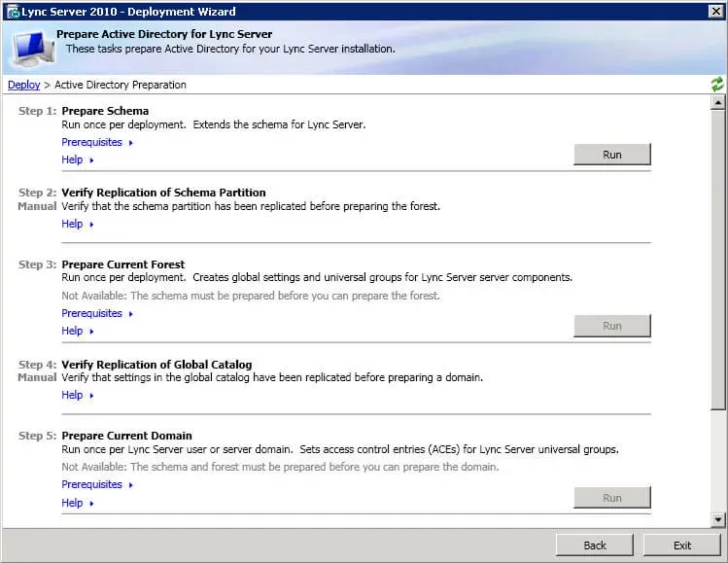This screenshot has width=728, height=563.
Task: Click the 'Verify Replication of Global Catalog' heading
Action: click(x=156, y=365)
